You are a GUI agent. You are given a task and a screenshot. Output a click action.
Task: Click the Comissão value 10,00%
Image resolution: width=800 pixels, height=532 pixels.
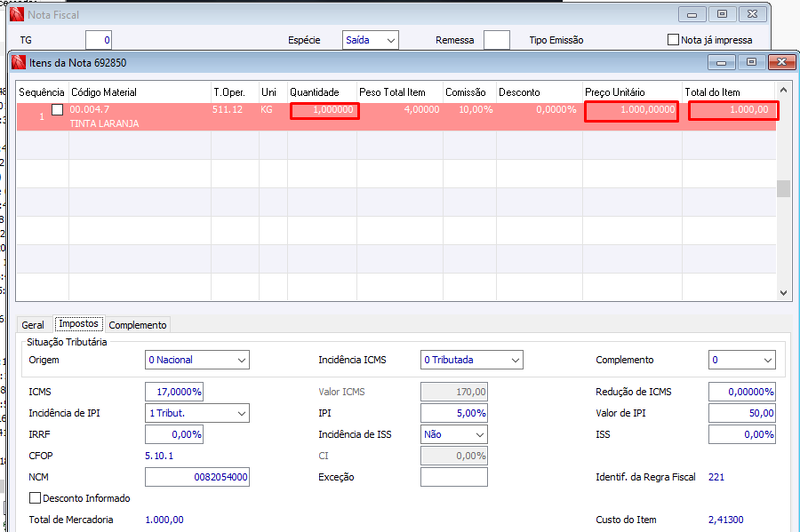pyautogui.click(x=476, y=109)
